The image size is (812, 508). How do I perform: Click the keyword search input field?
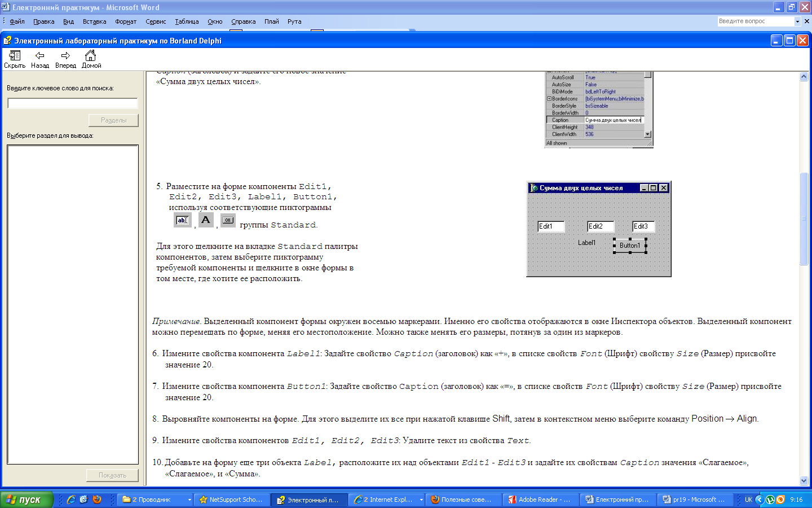click(72, 103)
